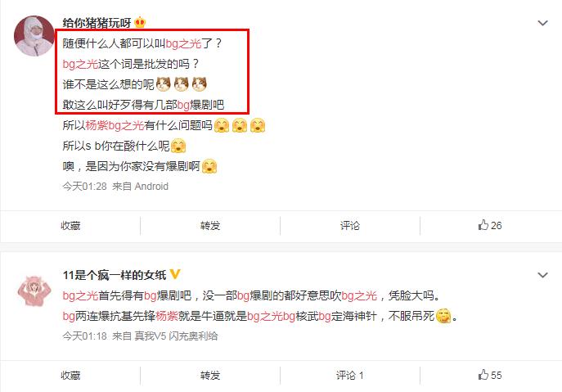The image size is (562, 392).
Task: Open username 11是个疯一样的女纸 profile
Action: point(115,275)
